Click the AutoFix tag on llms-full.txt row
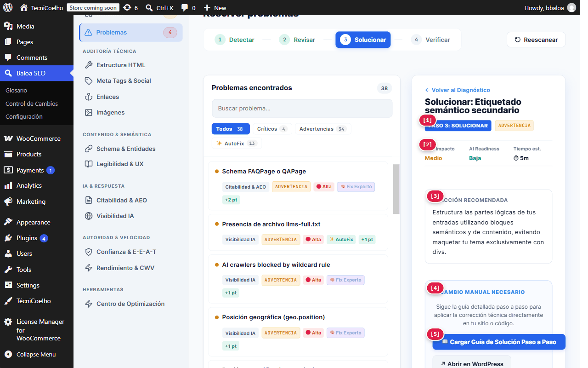This screenshot has width=588, height=368. click(341, 240)
